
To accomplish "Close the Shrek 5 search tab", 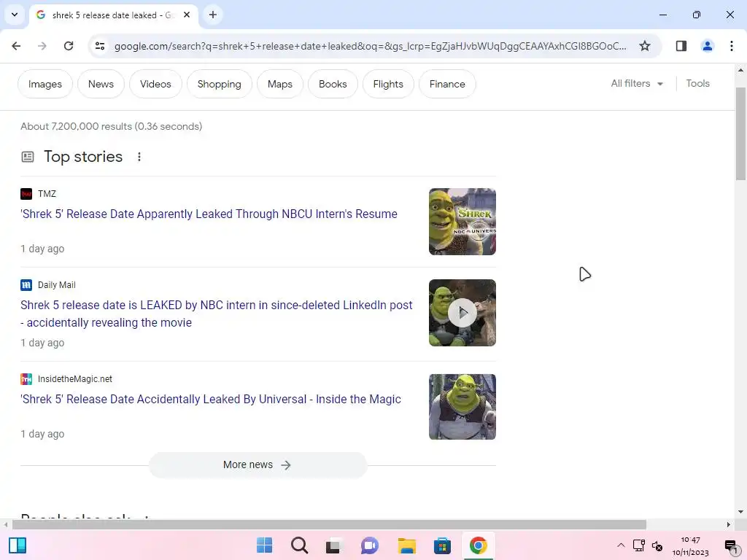I will click(x=187, y=15).
